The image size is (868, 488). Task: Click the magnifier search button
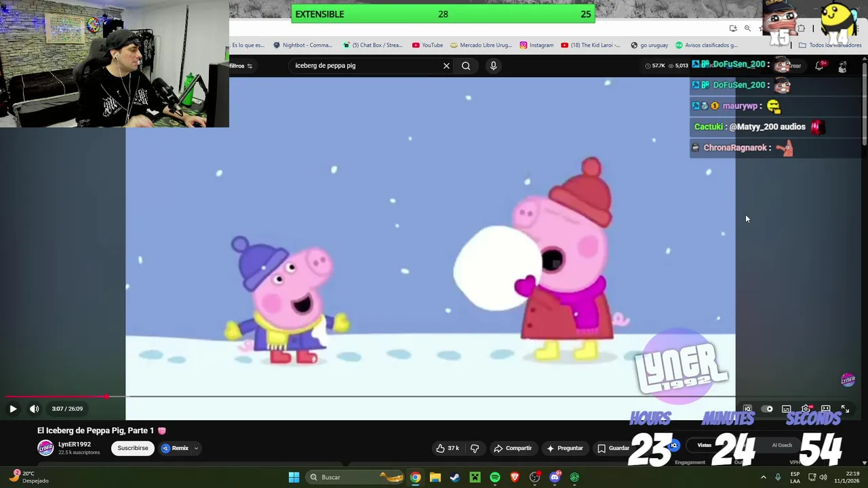point(466,66)
